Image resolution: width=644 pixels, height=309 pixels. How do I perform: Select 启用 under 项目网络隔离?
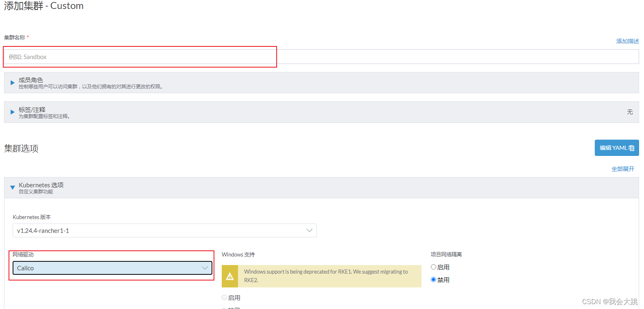click(434, 267)
